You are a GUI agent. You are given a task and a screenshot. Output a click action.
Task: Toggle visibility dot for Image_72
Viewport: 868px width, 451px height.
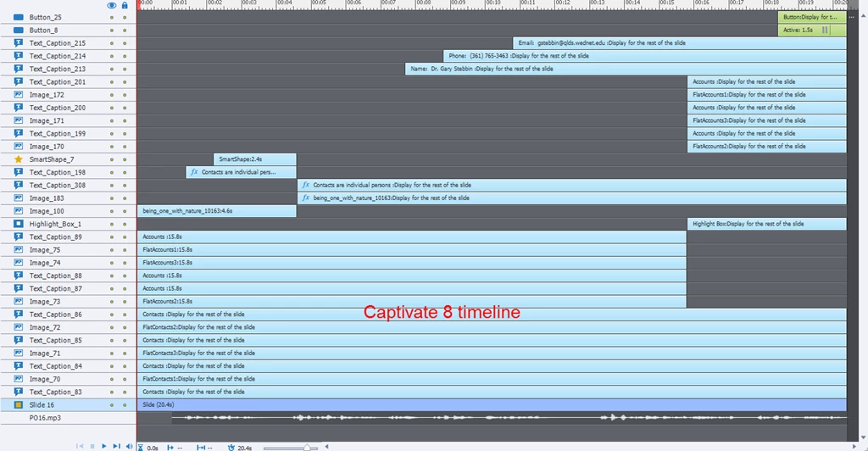[111, 327]
